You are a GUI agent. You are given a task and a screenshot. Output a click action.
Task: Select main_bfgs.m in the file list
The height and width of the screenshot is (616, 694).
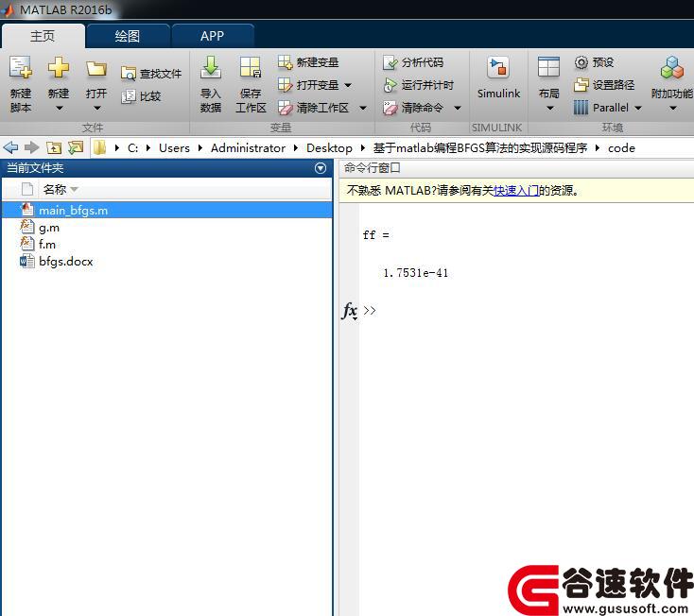[x=166, y=210]
